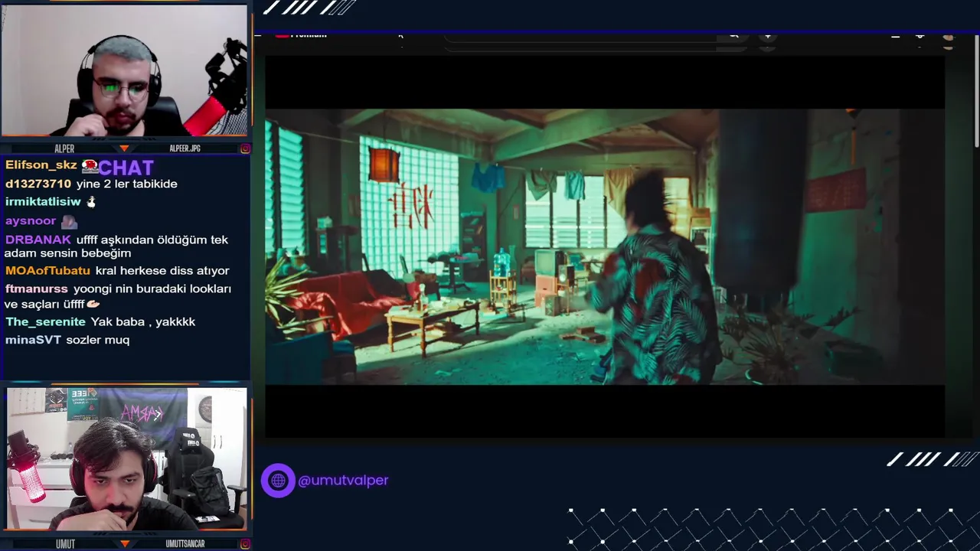The image size is (980, 551).
Task: Click the Instagram icon beside UMUTTSANCAR
Action: tap(245, 544)
